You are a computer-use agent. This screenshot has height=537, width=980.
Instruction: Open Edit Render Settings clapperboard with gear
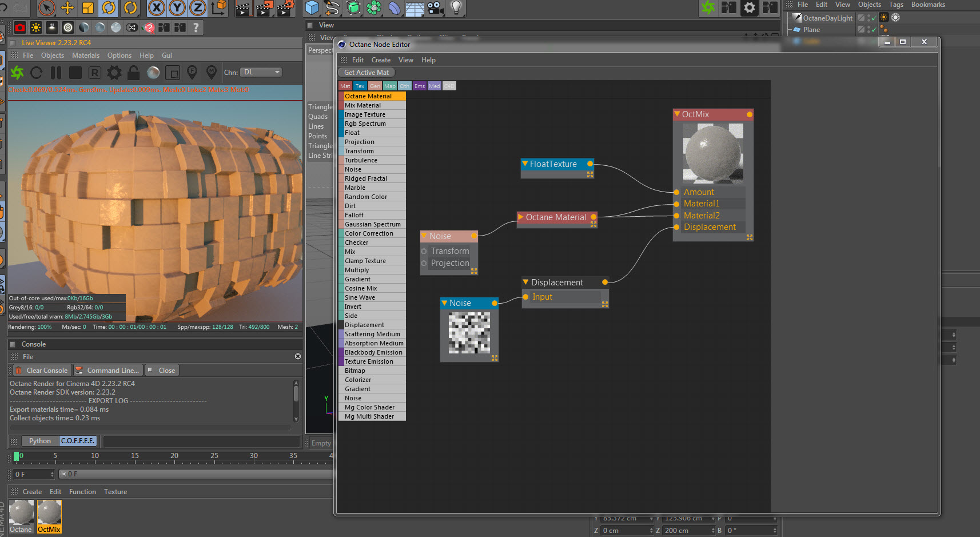tap(285, 7)
